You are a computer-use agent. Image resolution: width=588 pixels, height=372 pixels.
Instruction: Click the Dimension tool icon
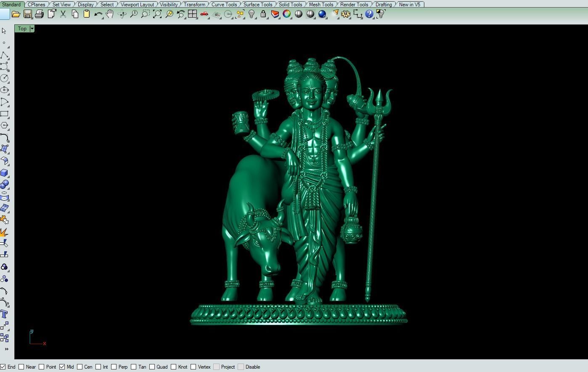[x=358, y=14]
